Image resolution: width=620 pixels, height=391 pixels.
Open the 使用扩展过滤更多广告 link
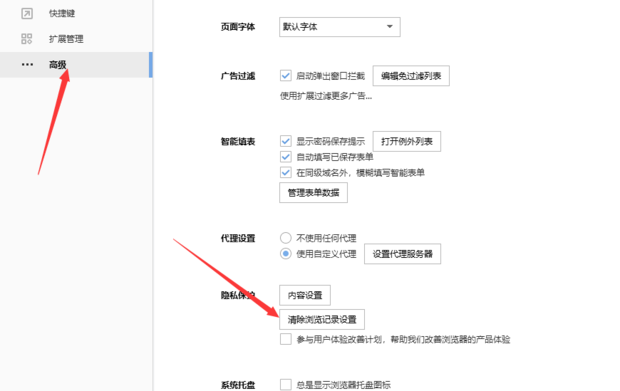[326, 96]
